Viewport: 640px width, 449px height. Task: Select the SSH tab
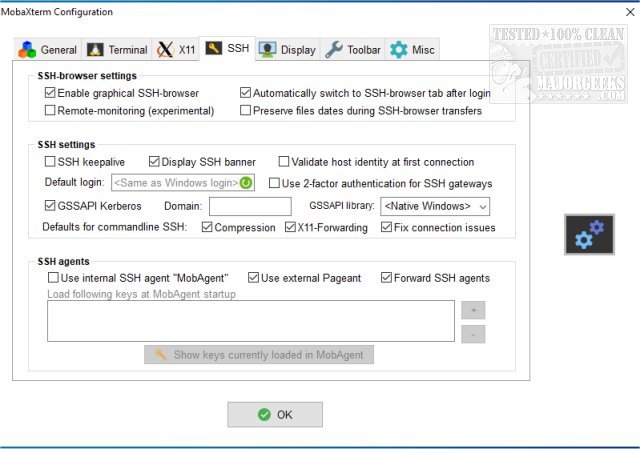(x=227, y=48)
